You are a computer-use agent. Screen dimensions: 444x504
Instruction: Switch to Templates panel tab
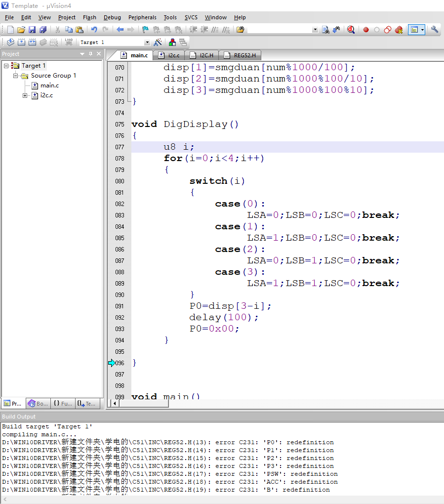click(x=87, y=403)
